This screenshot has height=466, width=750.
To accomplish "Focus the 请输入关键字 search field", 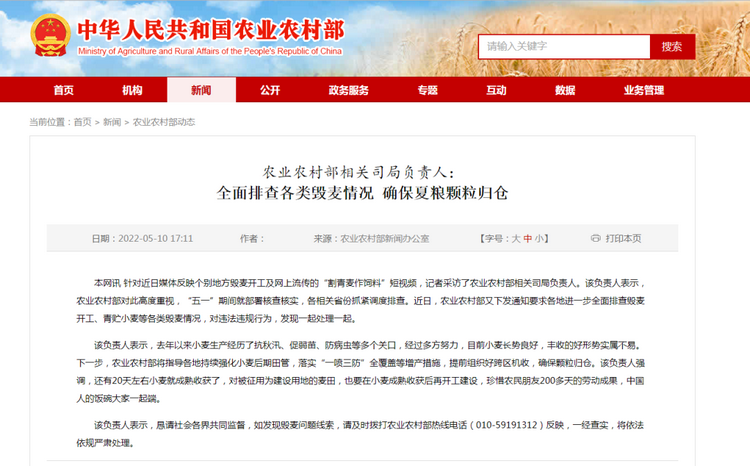I will coord(564,46).
